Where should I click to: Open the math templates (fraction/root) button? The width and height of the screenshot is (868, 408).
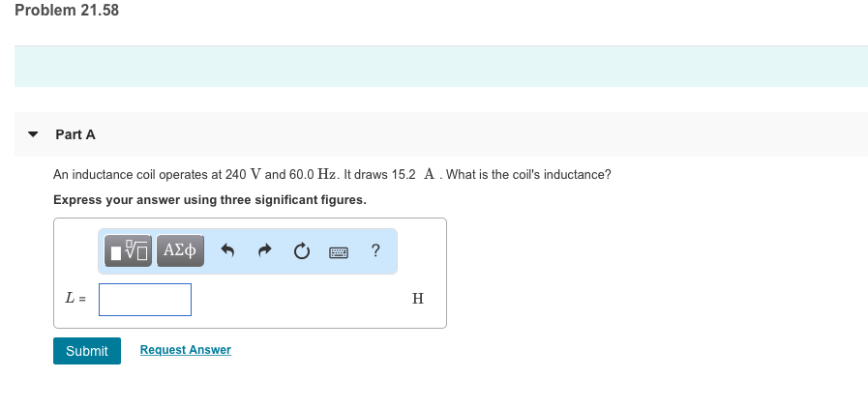pos(128,251)
